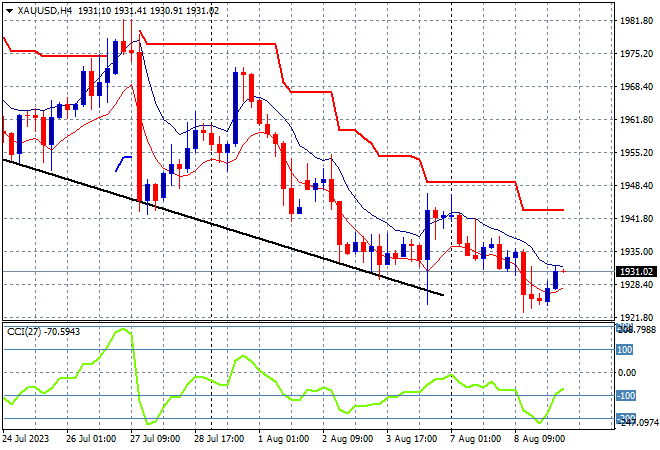Open the chart menu triangle beside XAUUSD
660x450 pixels.
[x=9, y=11]
